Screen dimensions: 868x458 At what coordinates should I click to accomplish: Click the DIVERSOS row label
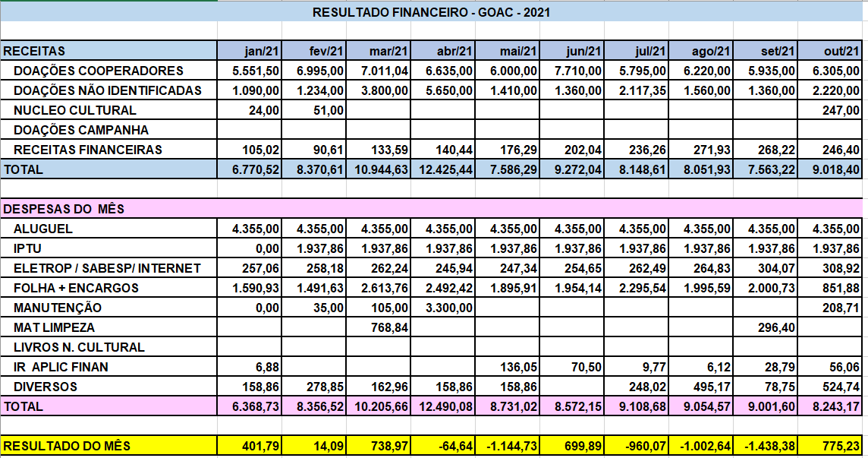[x=108, y=387]
